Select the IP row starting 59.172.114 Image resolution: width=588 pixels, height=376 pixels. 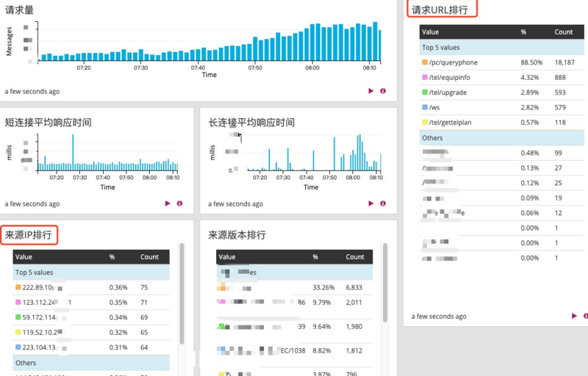pyautogui.click(x=91, y=317)
